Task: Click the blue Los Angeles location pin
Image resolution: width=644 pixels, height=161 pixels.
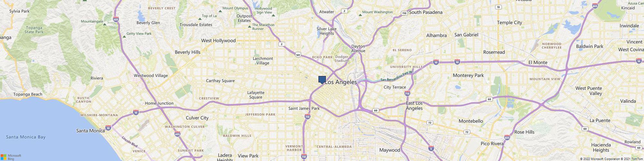Action: (x=322, y=80)
